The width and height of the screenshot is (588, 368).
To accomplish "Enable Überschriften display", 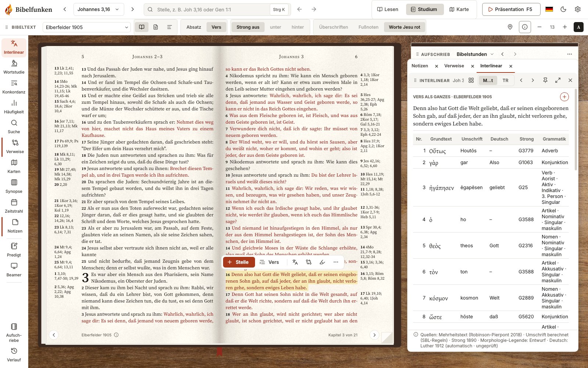I will pyautogui.click(x=334, y=27).
